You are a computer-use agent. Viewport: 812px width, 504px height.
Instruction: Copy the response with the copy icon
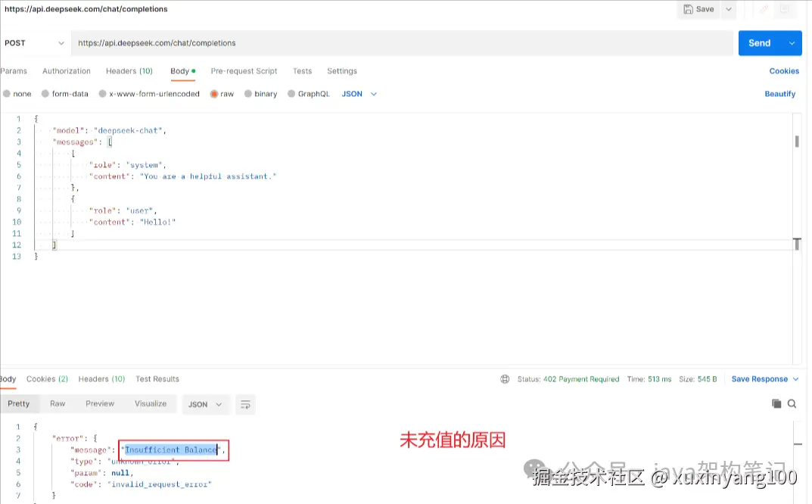pyautogui.click(x=776, y=403)
